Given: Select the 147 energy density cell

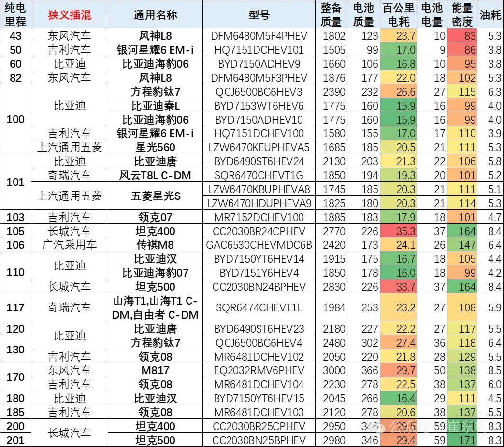Looking at the screenshot, I should pyautogui.click(x=462, y=245).
